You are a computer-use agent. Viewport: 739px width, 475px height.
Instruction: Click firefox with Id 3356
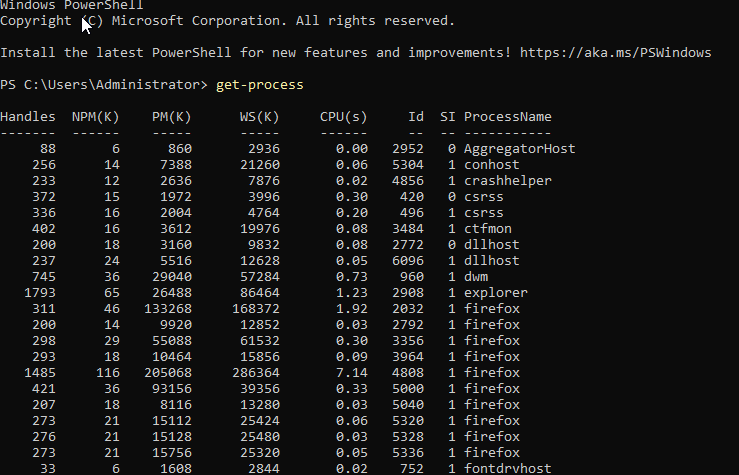(492, 341)
